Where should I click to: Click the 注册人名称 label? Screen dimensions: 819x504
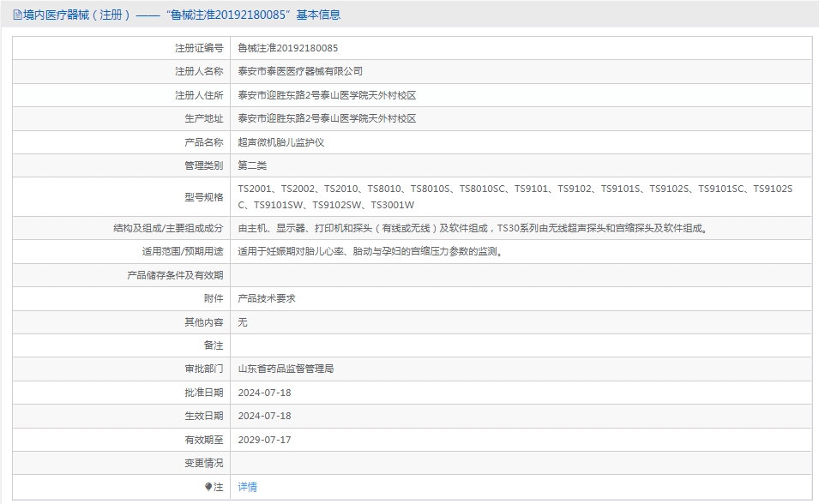pyautogui.click(x=199, y=71)
